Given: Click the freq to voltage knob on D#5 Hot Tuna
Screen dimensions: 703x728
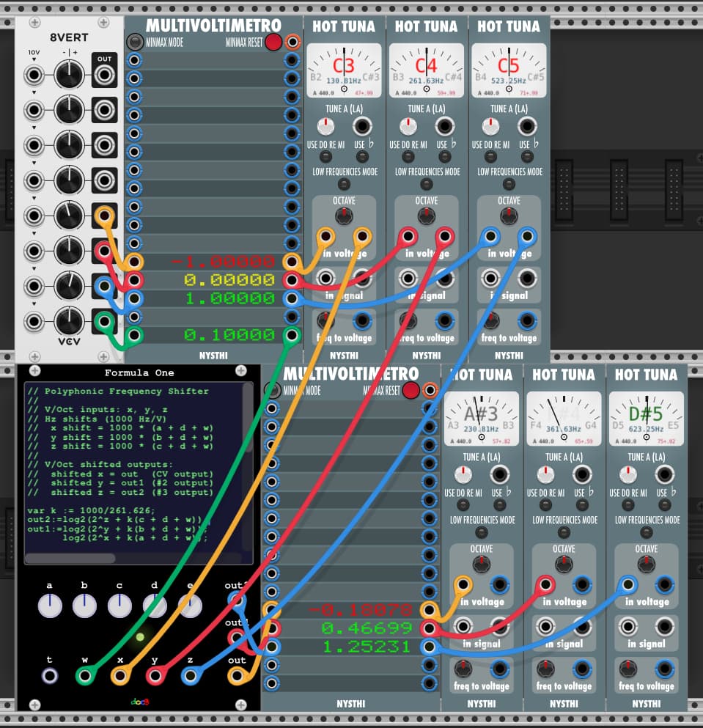Looking at the screenshot, I should (x=627, y=669).
